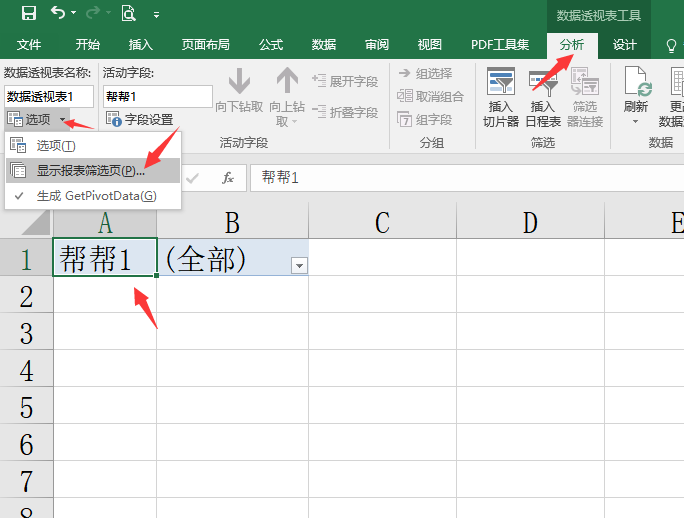Select row 5 header
The height and width of the screenshot is (518, 684).
click(26, 406)
